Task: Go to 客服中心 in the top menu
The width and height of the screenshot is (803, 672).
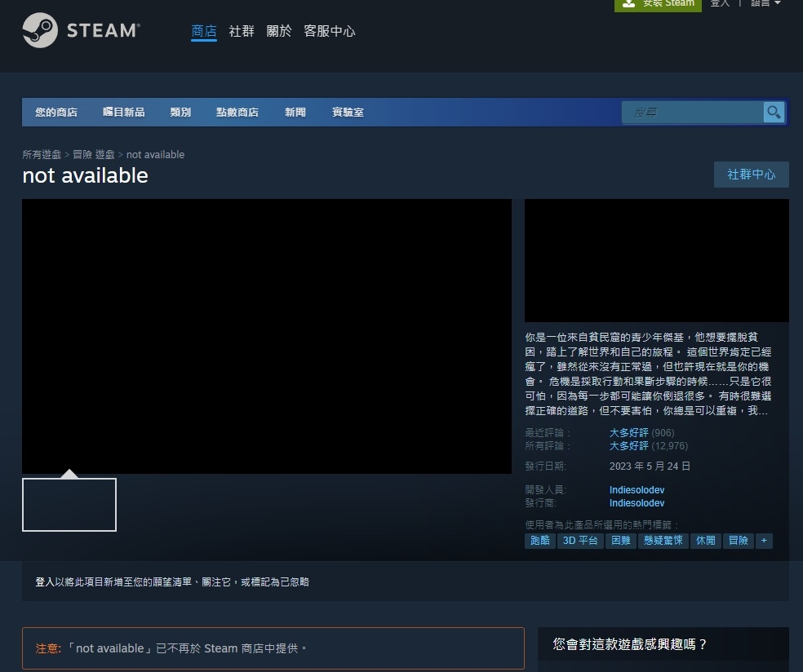Action: 330,31
